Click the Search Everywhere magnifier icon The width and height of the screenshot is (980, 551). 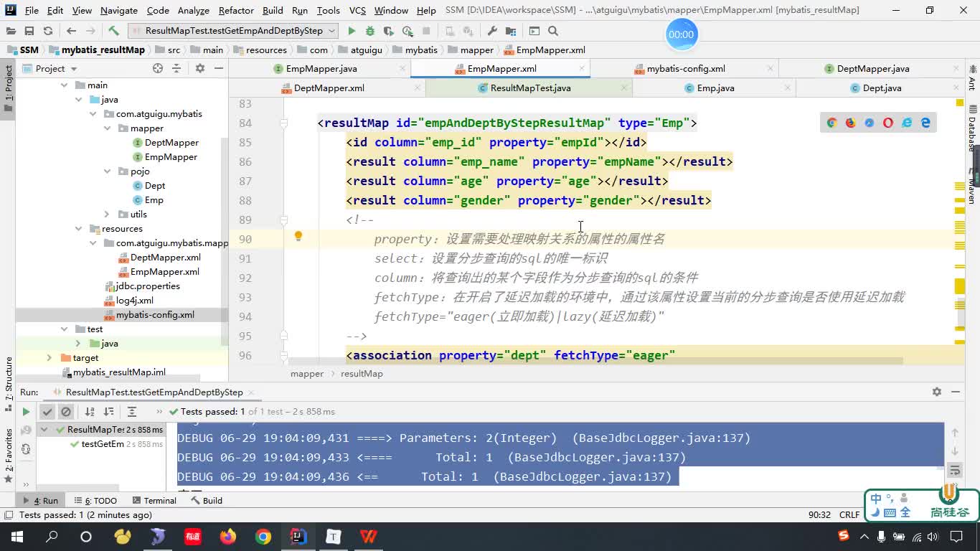coord(553,31)
